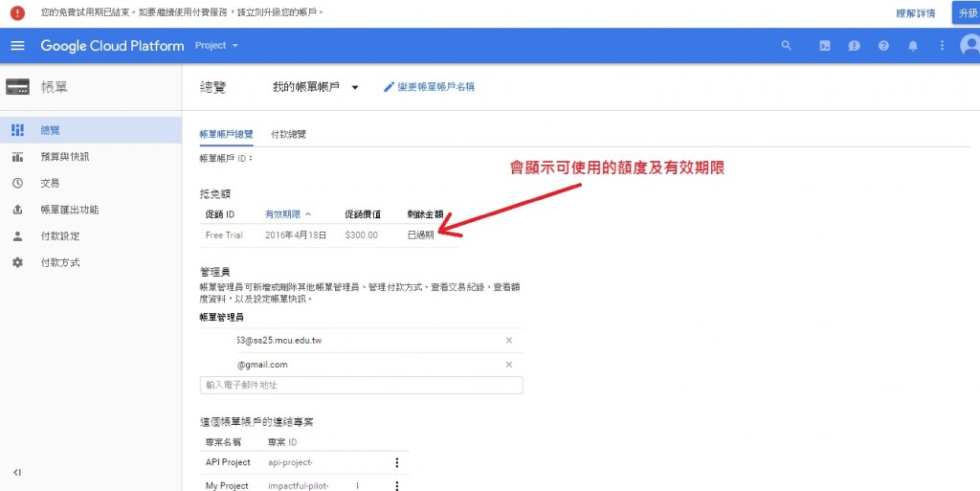This screenshot has width=980, height=491.
Task: Click the pencil icon to rename the billing account
Action: (389, 87)
